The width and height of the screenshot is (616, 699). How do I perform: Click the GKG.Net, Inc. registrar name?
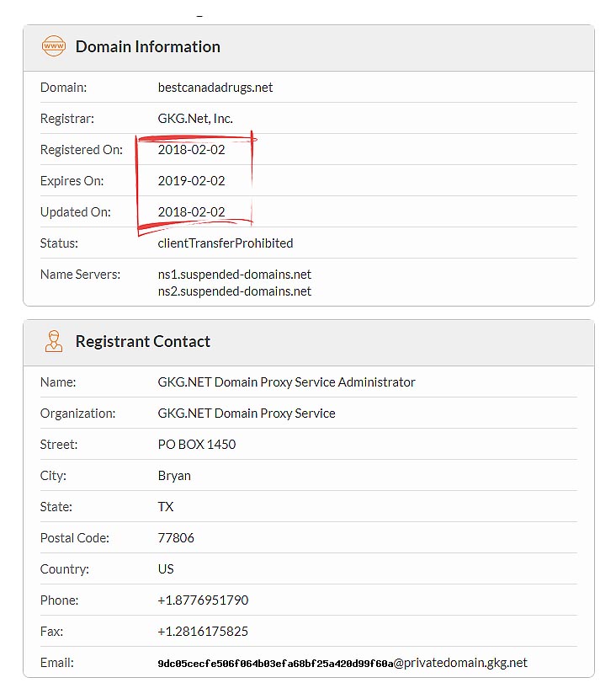click(x=195, y=119)
